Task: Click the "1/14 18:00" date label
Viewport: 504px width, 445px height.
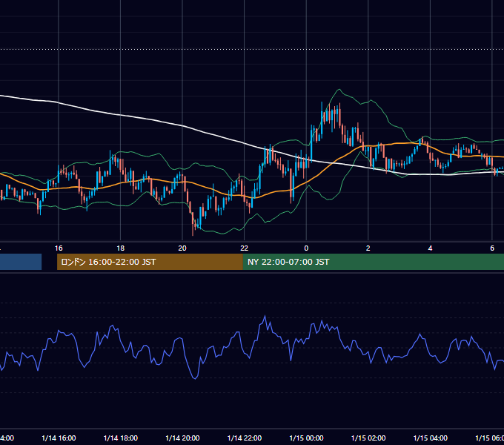Action: tap(121, 438)
